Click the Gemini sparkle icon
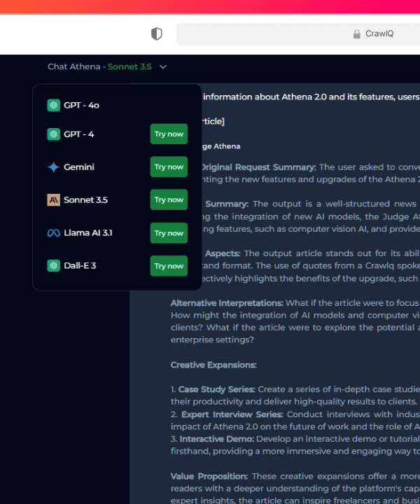This screenshot has height=504, width=420. 54,167
